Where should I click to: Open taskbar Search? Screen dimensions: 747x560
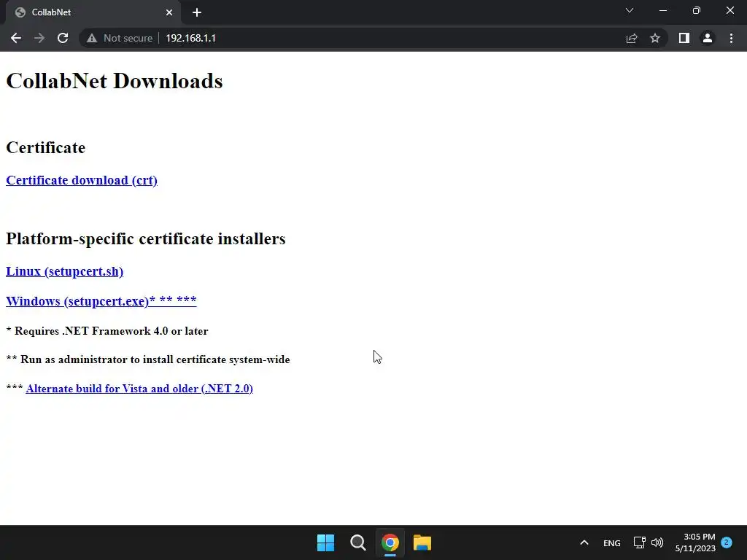click(x=357, y=542)
